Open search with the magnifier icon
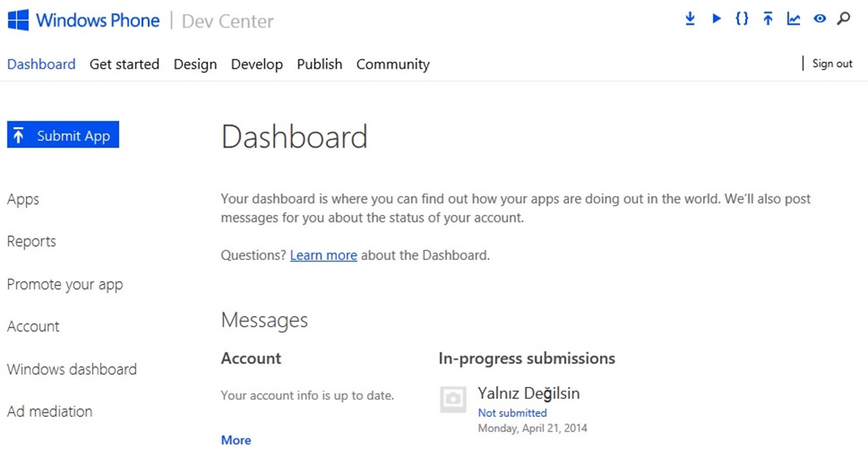This screenshot has height=457, width=868. (844, 19)
